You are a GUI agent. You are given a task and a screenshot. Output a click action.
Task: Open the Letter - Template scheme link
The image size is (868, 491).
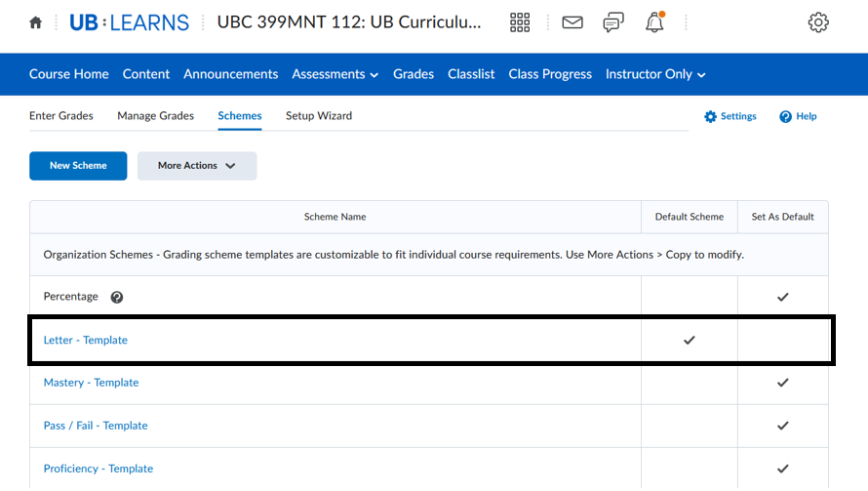pyautogui.click(x=86, y=340)
